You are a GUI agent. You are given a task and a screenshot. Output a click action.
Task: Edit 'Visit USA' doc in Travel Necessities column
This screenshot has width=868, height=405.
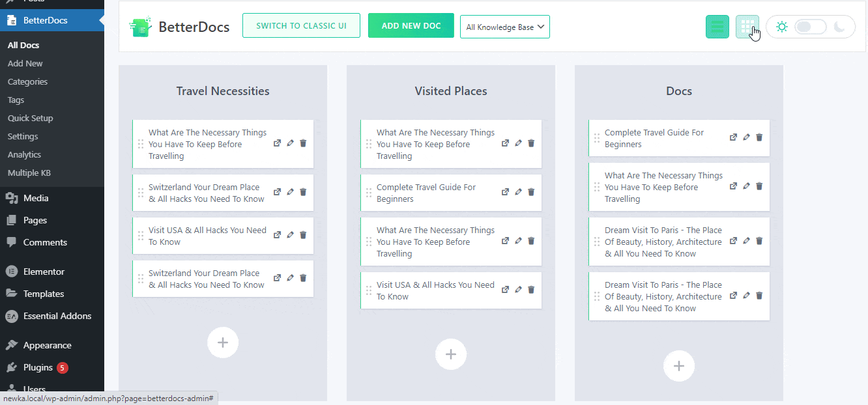click(x=290, y=235)
